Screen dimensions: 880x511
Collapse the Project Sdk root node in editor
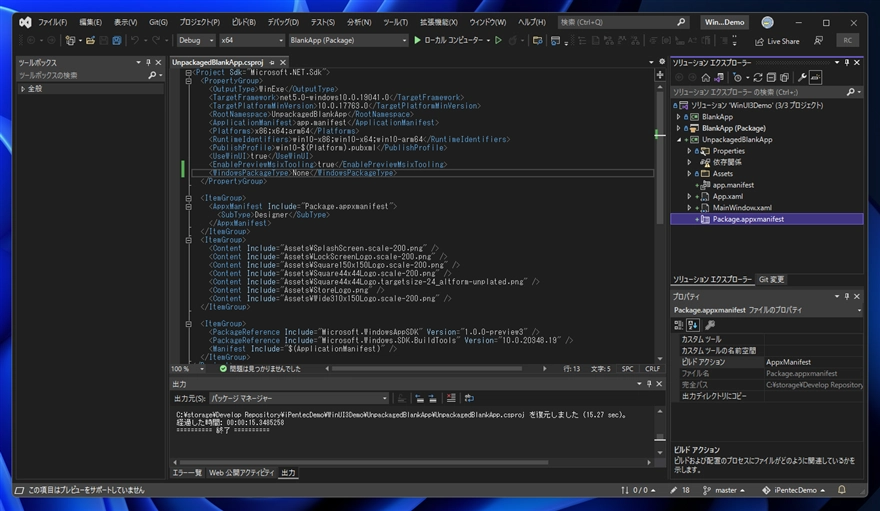[x=189, y=72]
